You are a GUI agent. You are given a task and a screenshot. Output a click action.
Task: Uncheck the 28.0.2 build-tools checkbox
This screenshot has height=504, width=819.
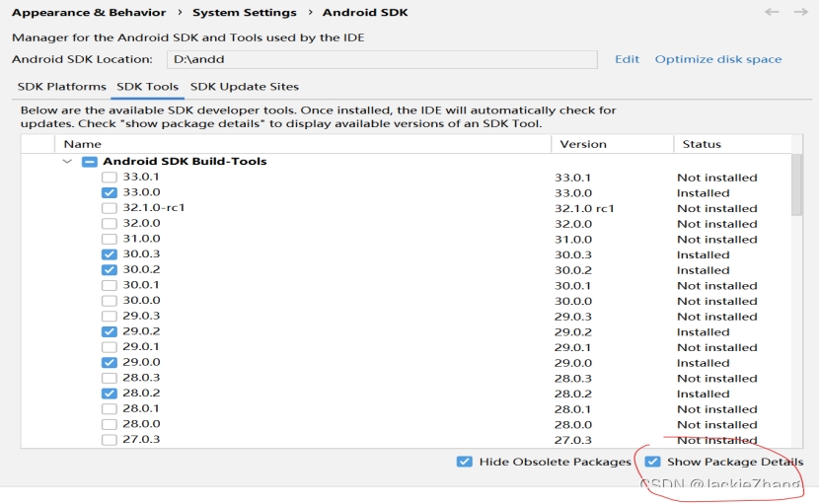tap(110, 394)
